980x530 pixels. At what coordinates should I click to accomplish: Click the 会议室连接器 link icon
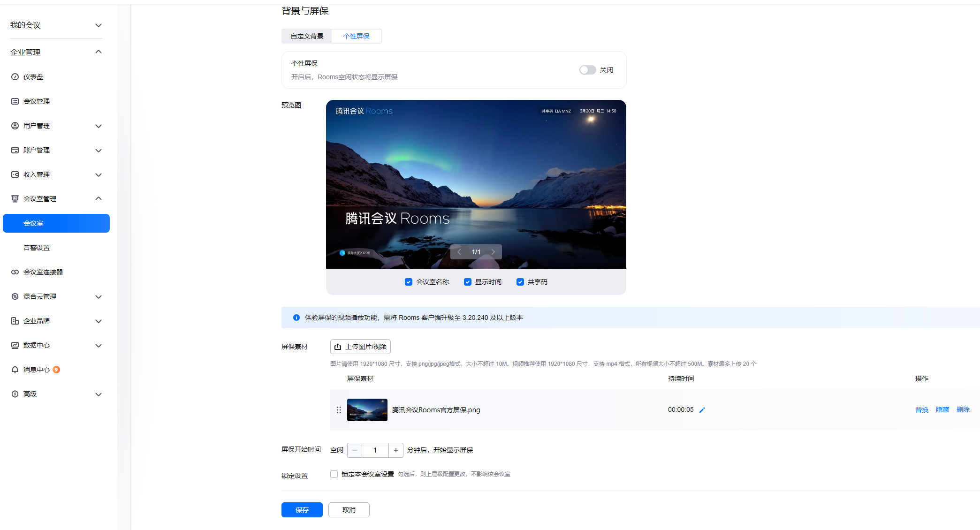click(15, 272)
